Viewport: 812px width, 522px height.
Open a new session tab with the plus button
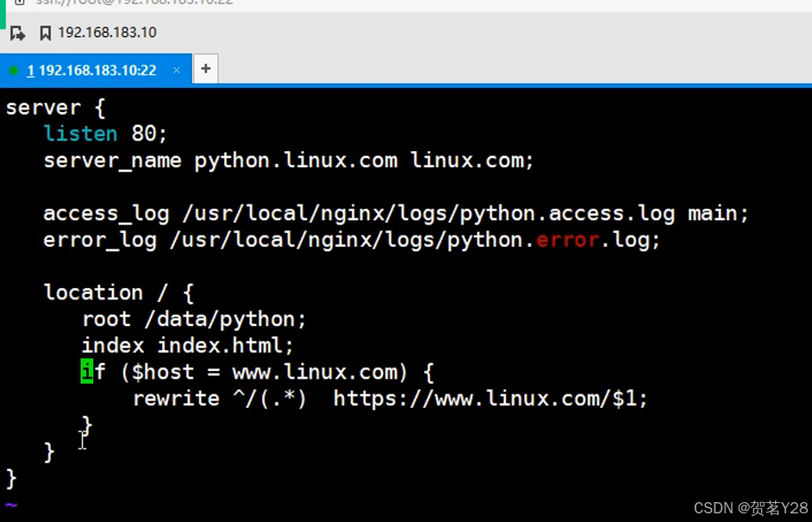(x=205, y=68)
